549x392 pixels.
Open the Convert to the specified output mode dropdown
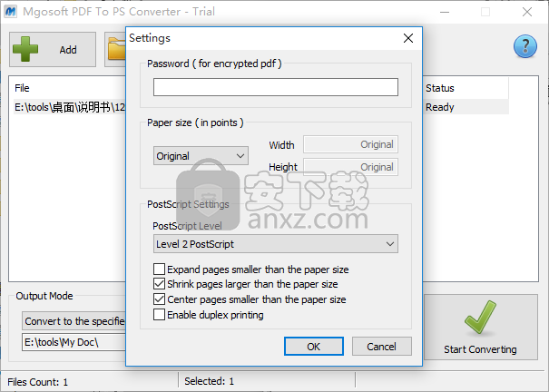tap(74, 321)
